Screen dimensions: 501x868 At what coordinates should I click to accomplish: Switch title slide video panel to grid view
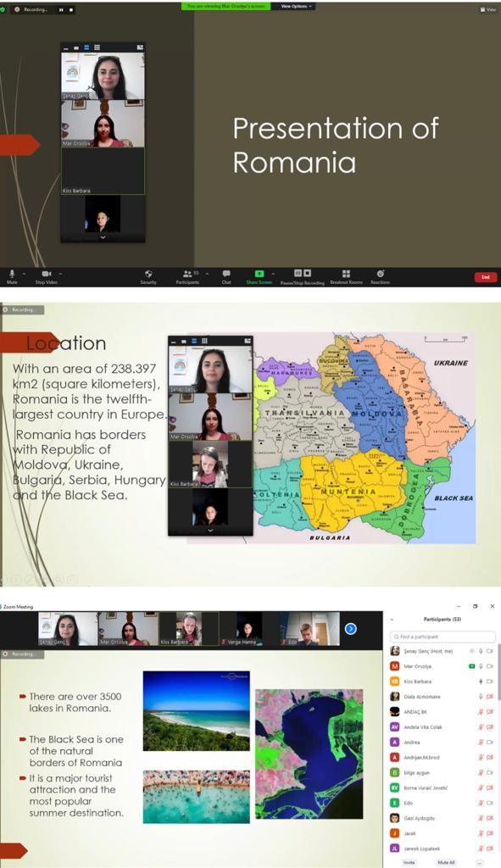tap(97, 47)
